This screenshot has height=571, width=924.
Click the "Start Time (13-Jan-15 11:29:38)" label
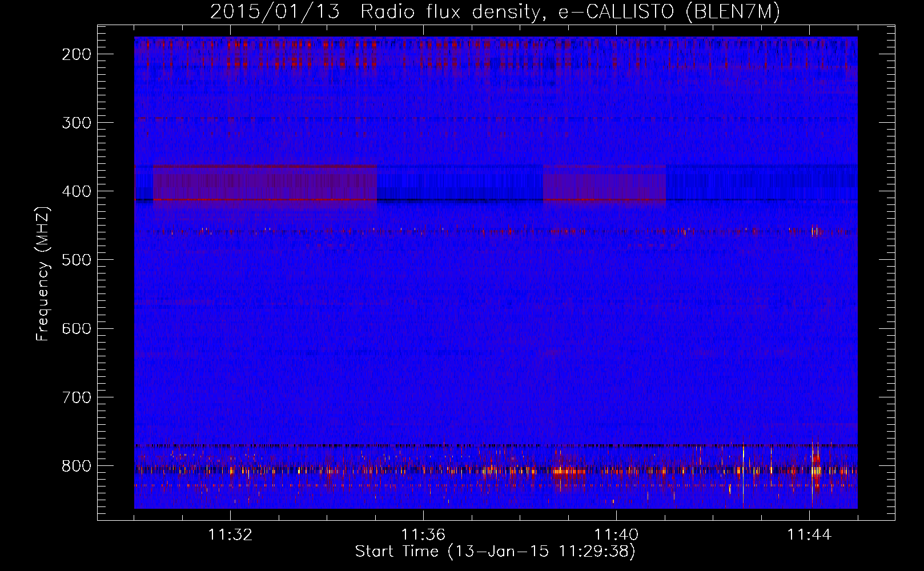coord(495,552)
